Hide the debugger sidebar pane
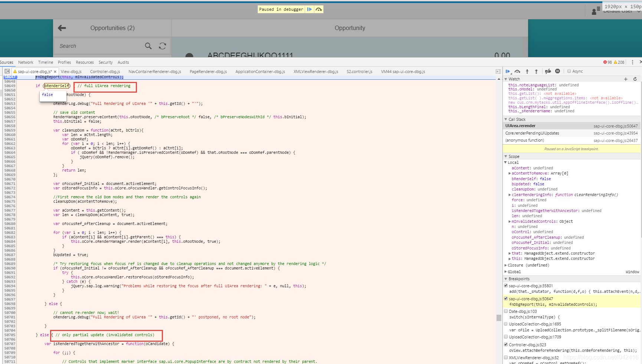642x364 pixels. tap(498, 72)
